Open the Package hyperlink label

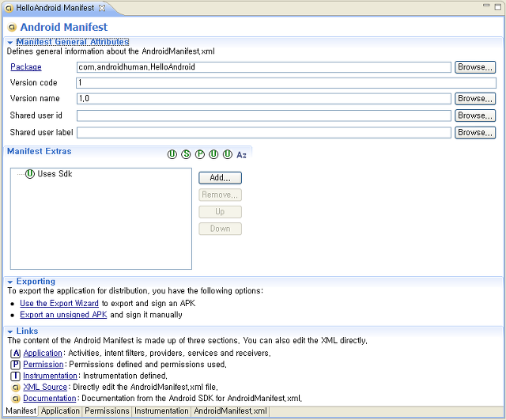26,66
